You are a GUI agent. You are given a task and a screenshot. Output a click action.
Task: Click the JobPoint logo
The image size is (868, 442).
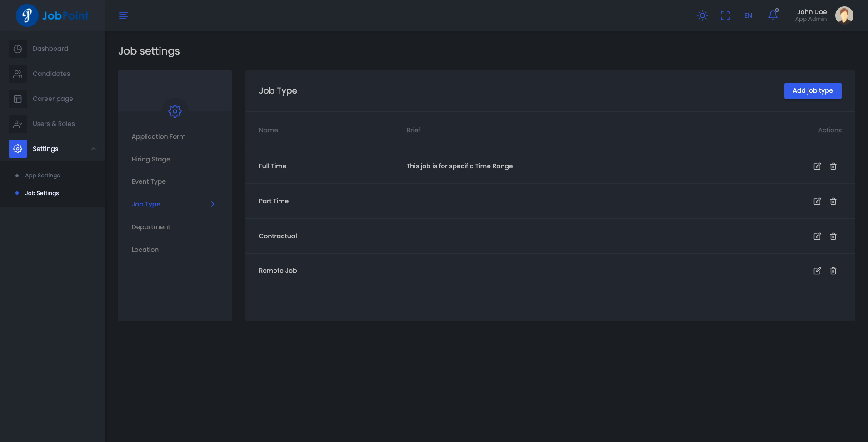(x=52, y=15)
